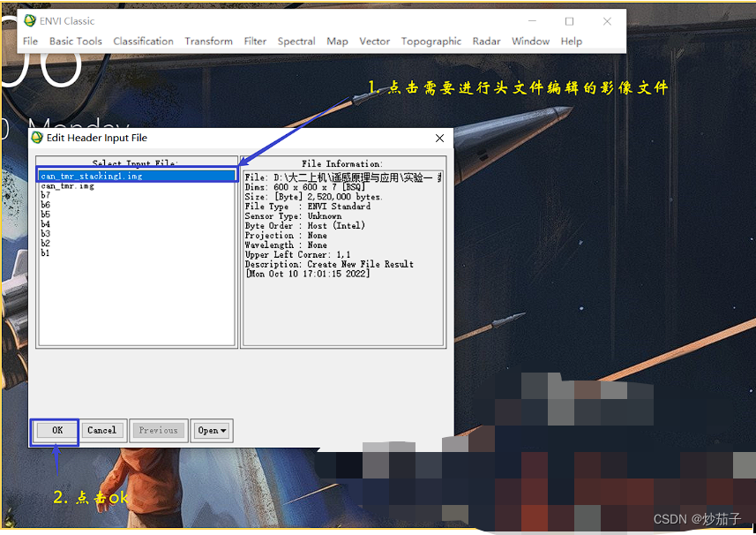Click the Previous button
The width and height of the screenshot is (756, 535).
pos(158,430)
